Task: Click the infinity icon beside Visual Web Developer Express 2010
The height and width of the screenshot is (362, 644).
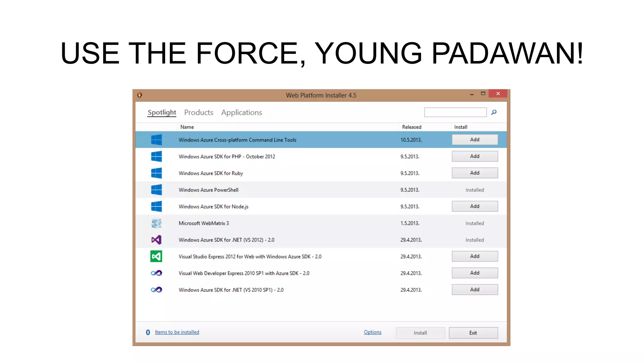Action: (x=156, y=273)
